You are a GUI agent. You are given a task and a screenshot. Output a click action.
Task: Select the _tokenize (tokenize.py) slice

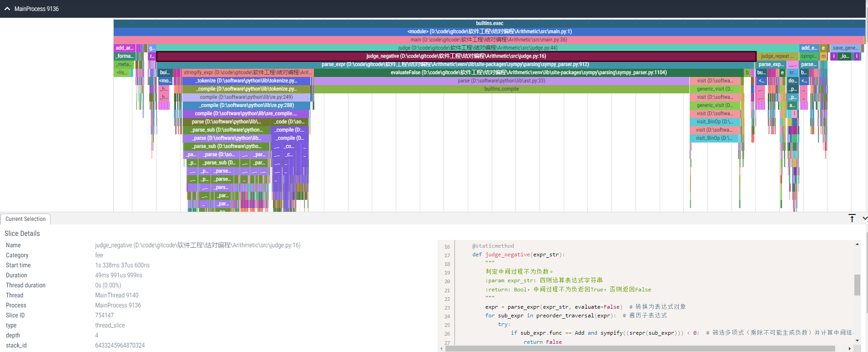pos(246,81)
